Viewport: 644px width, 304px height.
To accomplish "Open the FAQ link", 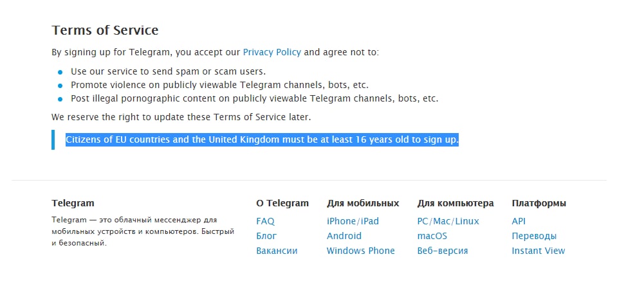I will (x=265, y=221).
